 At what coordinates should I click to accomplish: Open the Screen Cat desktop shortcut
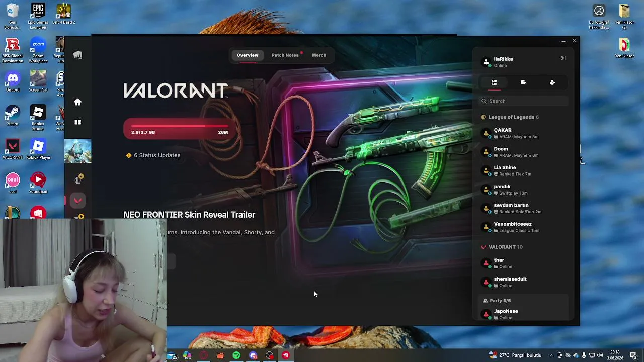point(38,82)
